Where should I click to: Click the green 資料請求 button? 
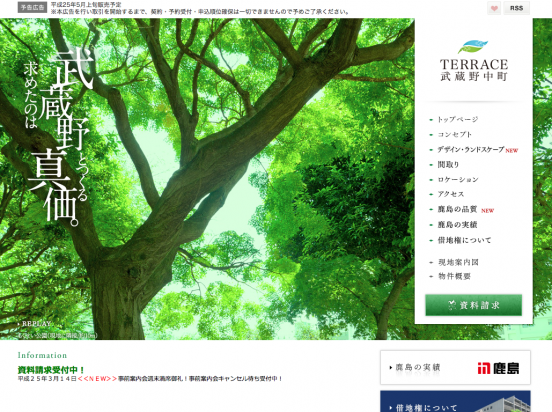(473, 305)
